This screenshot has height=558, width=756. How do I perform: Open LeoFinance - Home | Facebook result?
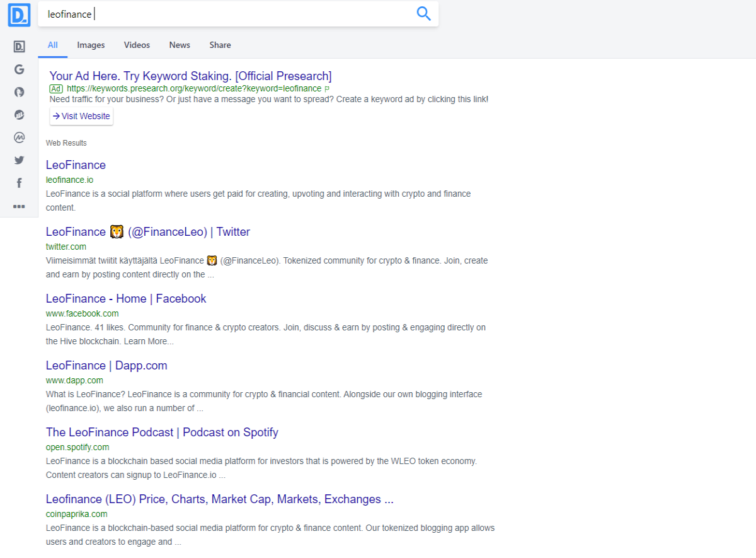126,298
